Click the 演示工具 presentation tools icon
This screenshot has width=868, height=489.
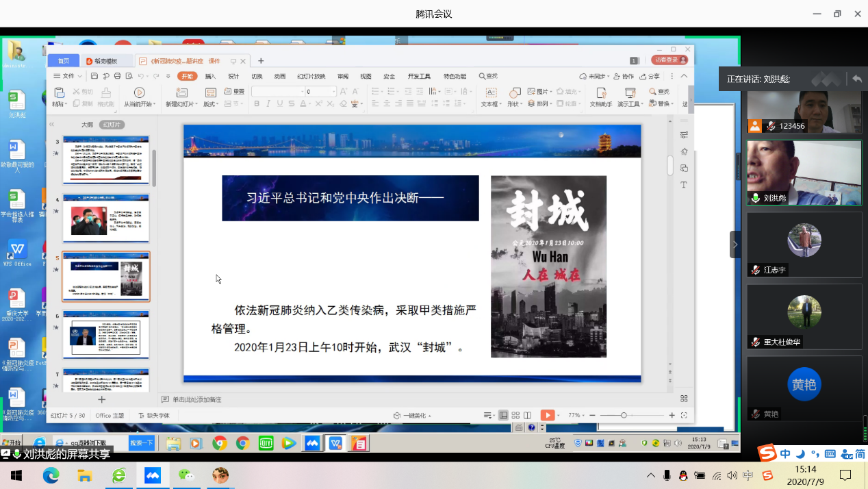click(x=629, y=92)
